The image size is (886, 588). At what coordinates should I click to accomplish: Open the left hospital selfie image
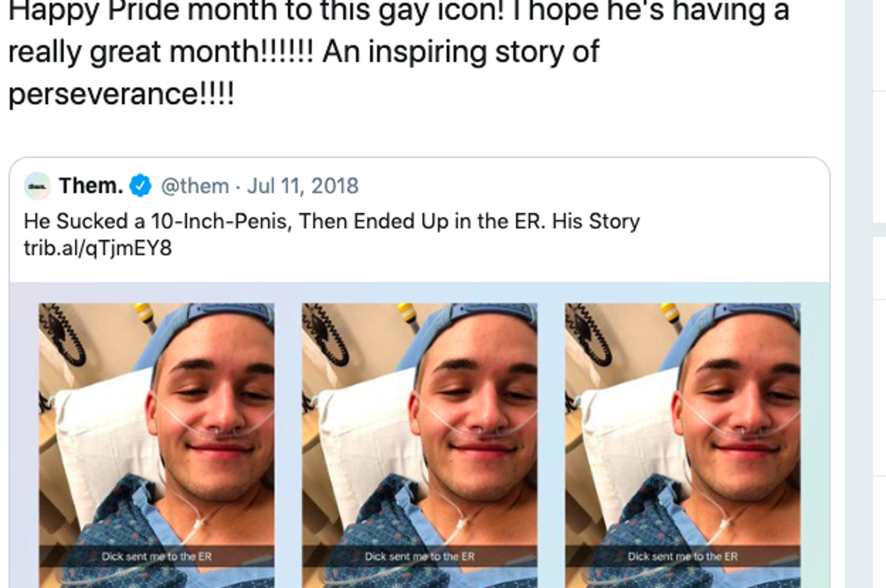tap(157, 425)
